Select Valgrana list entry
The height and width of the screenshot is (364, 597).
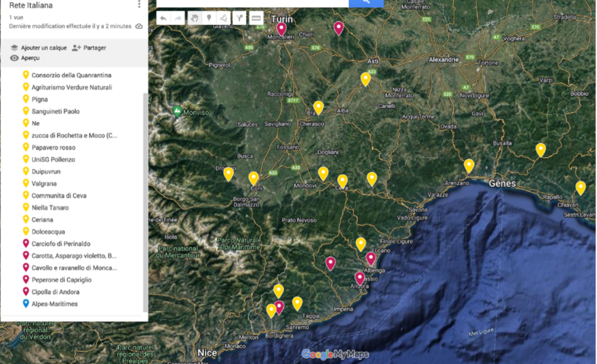(44, 184)
